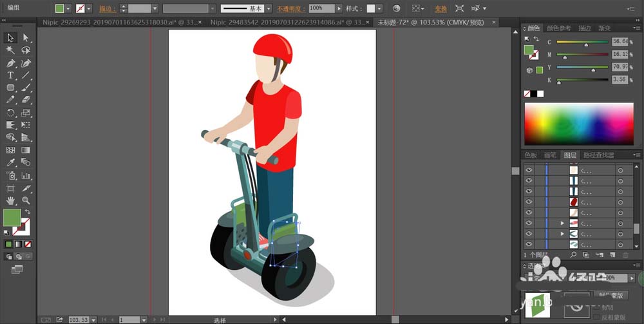
Task: Select the Scale tool
Action: click(x=26, y=113)
